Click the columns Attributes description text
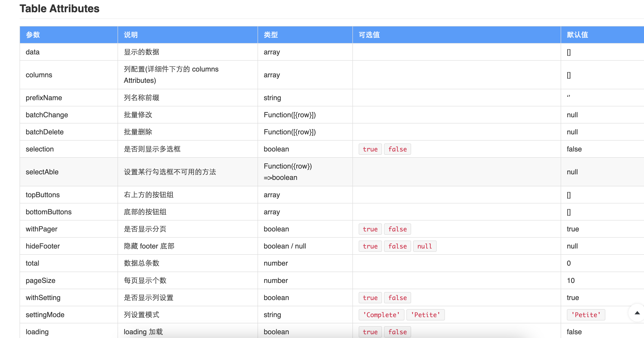Viewport: 644px width, 338px height. (171, 75)
